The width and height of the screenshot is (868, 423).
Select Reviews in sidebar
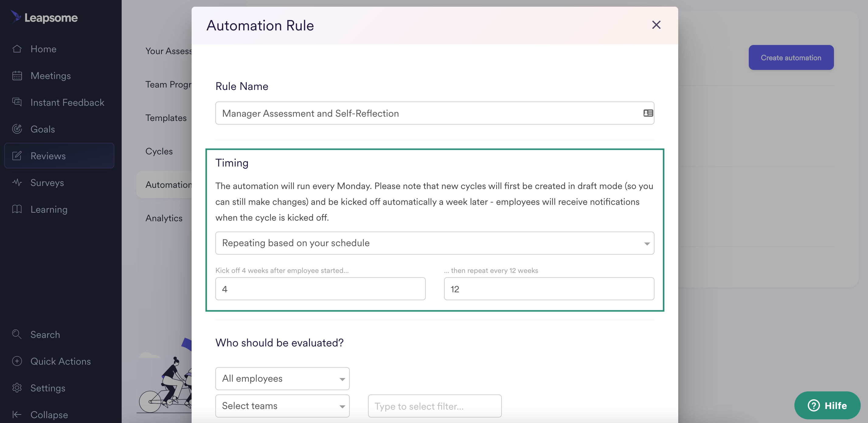(x=59, y=156)
